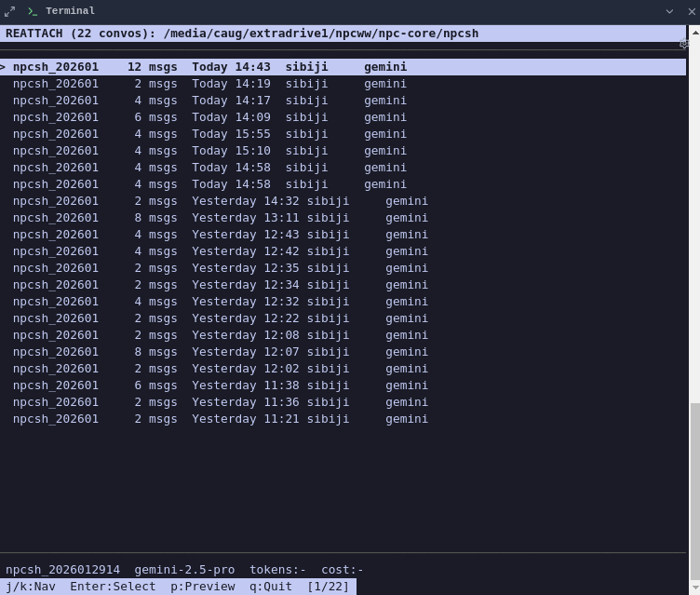Click the vertical scrollbar thumb

click(695, 491)
